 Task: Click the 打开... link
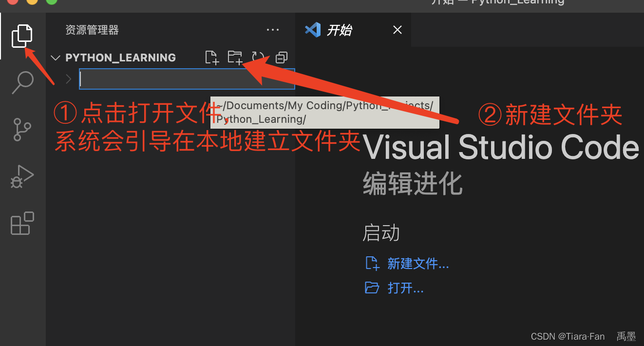pyautogui.click(x=405, y=288)
